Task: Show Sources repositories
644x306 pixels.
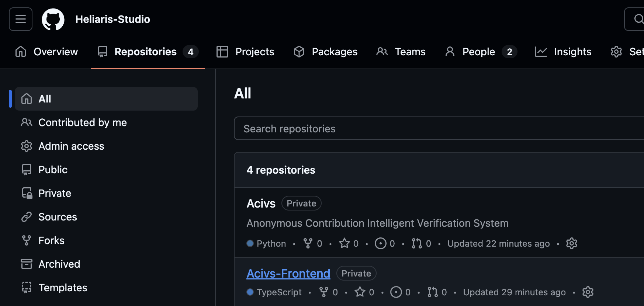Action: [106, 217]
